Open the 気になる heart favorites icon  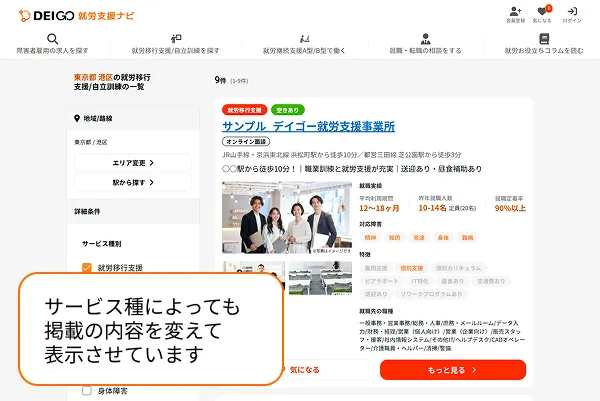542,15
